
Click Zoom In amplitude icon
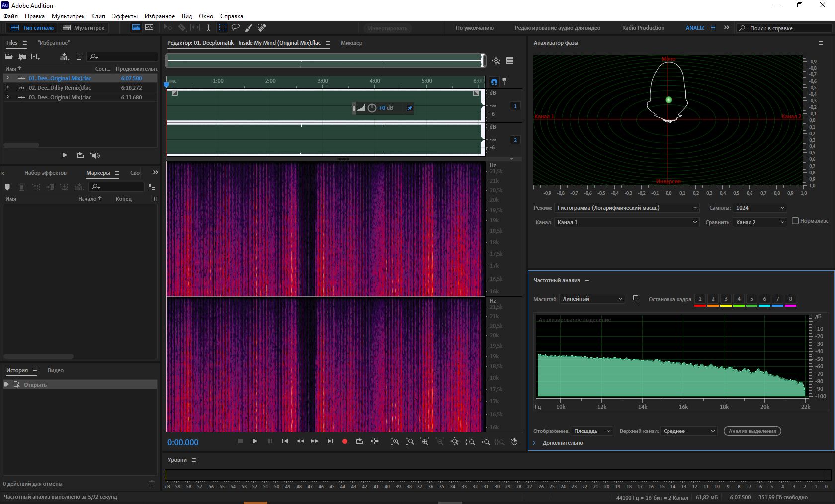click(x=395, y=441)
